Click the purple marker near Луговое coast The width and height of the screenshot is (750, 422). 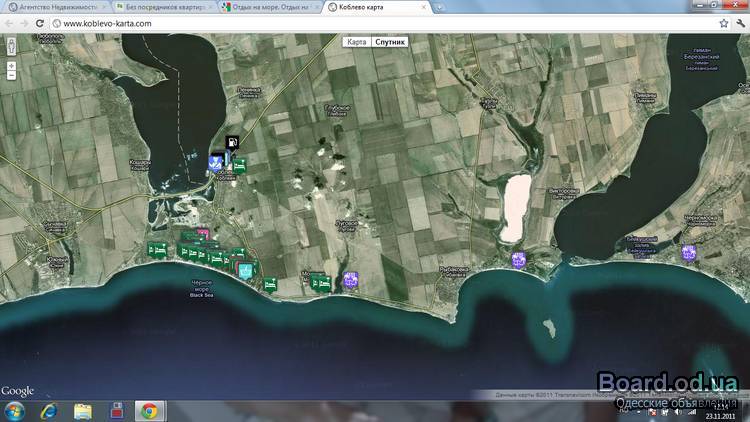pos(349,280)
